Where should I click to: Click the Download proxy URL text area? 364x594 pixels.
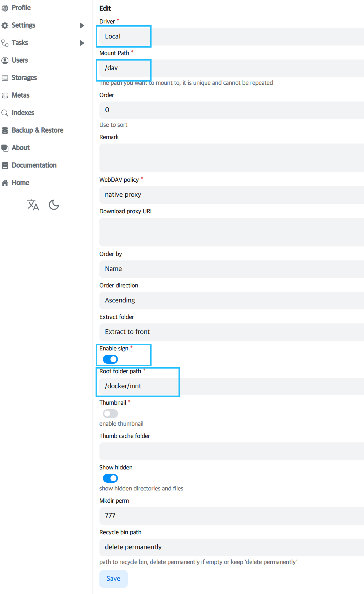[x=232, y=232]
